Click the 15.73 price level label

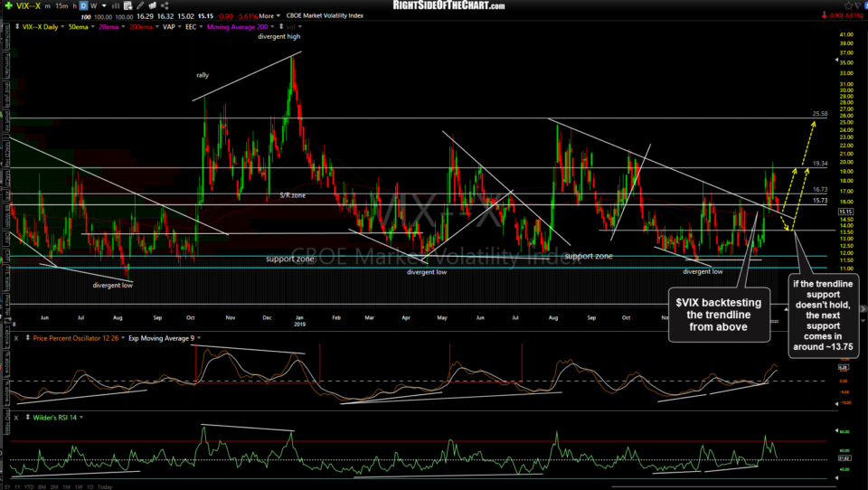[x=820, y=201]
